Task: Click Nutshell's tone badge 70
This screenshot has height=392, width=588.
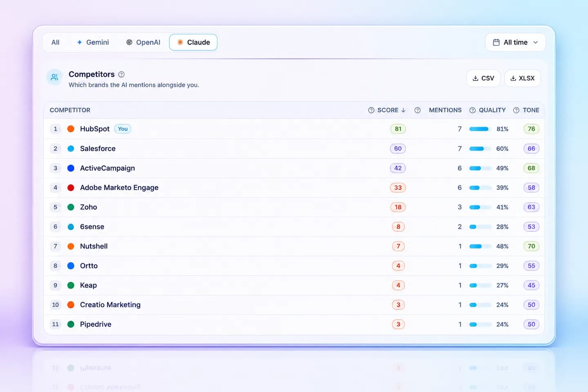Action: 531,246
